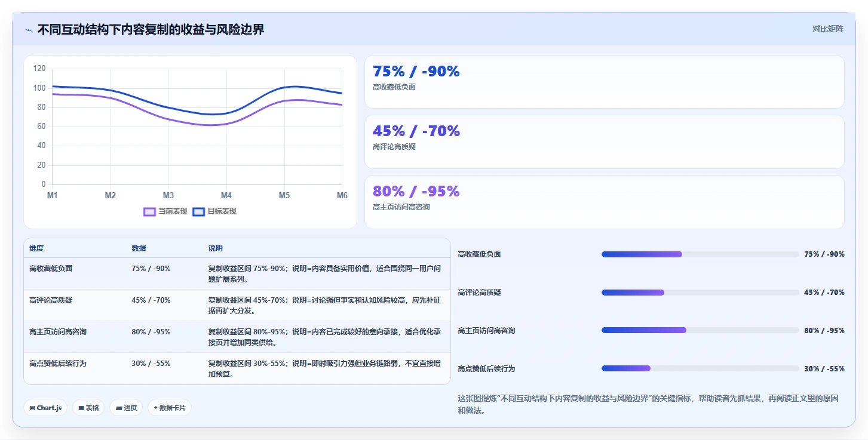This screenshot has width=868, height=440.
Task: Select the 80% / -95% data card
Action: pos(604,202)
